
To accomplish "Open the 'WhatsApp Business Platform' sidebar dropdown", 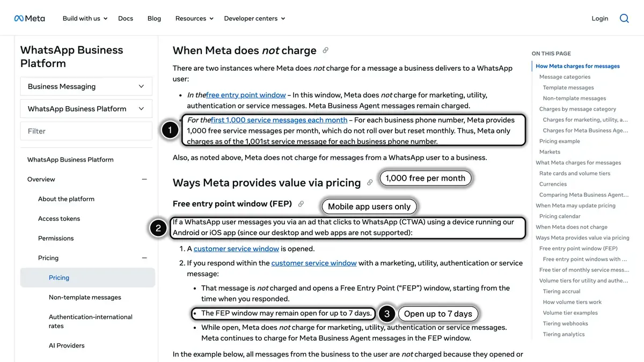I will pos(86,108).
